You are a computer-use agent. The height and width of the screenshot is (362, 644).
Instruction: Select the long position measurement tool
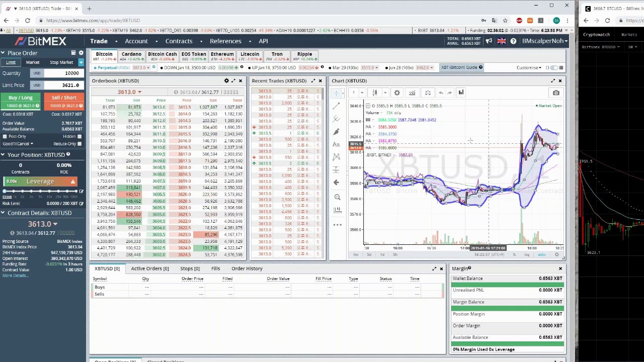pyautogui.click(x=337, y=170)
